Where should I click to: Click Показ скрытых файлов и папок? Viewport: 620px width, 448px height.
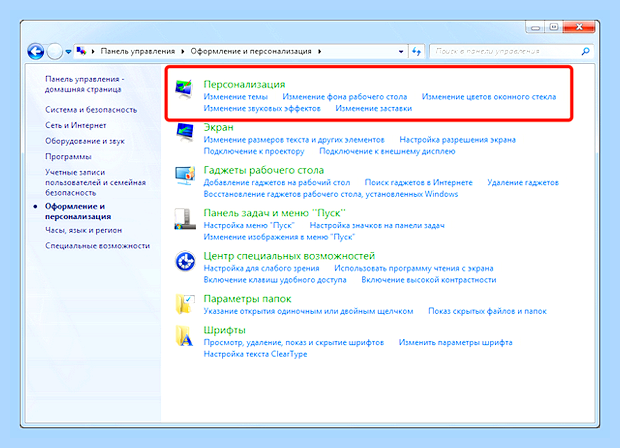pos(487,311)
